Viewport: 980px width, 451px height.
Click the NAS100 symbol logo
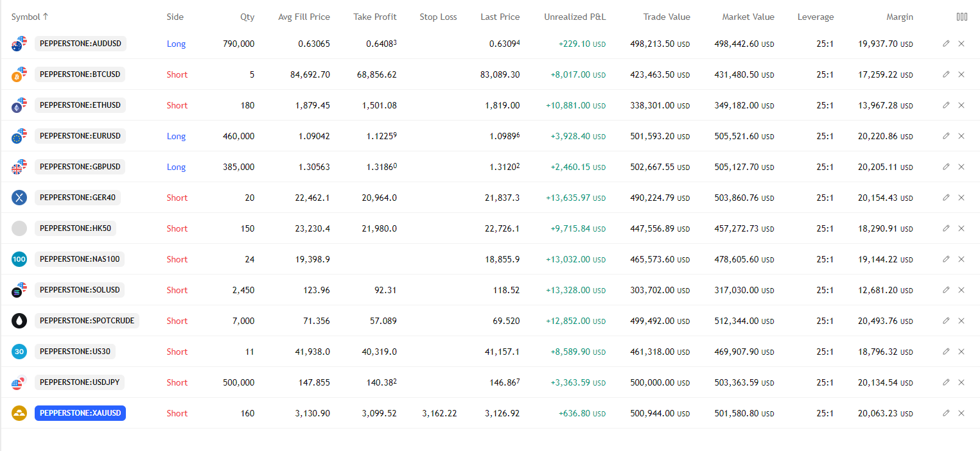tap(19, 259)
